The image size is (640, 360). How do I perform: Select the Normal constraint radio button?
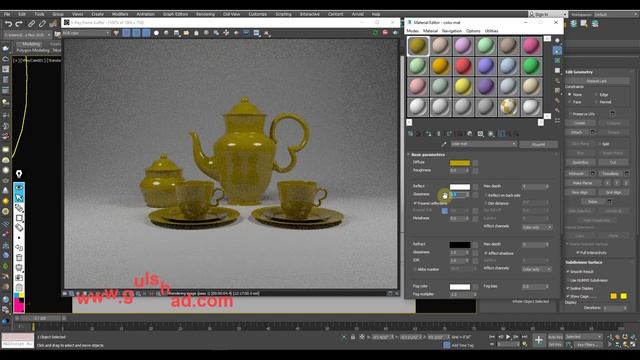click(596, 102)
